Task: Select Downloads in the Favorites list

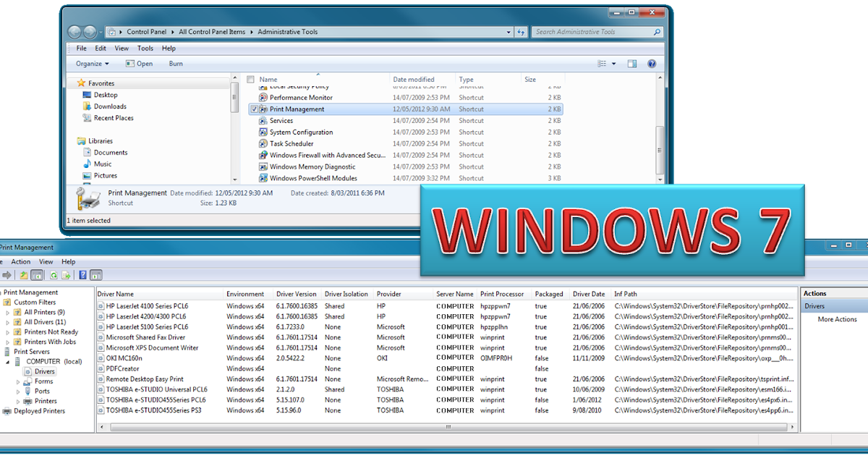Action: click(x=110, y=106)
